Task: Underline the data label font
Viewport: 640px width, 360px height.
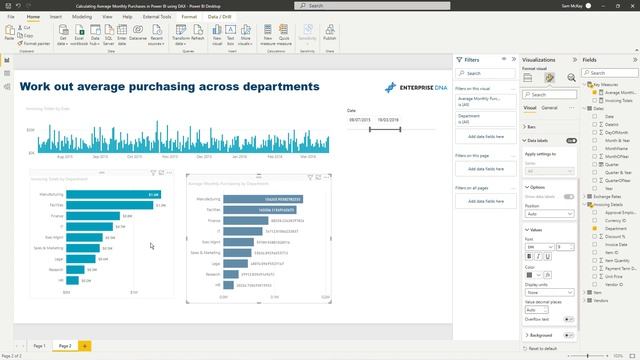Action: [548, 256]
